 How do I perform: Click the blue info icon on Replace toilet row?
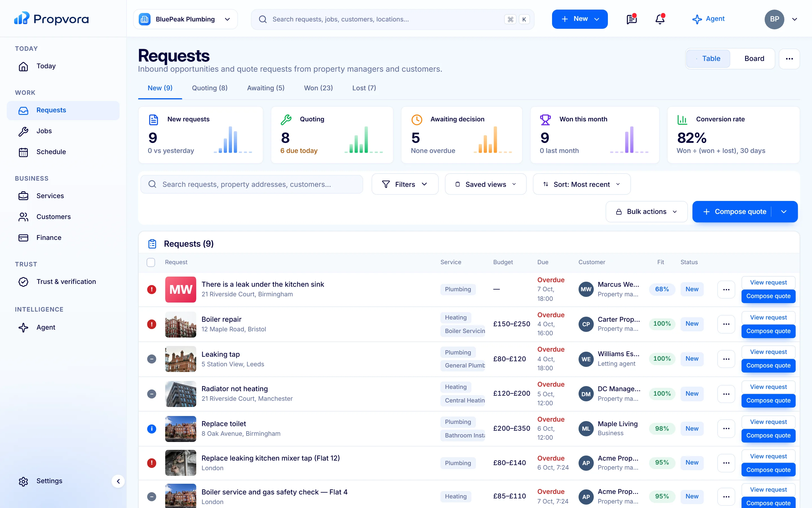(152, 429)
